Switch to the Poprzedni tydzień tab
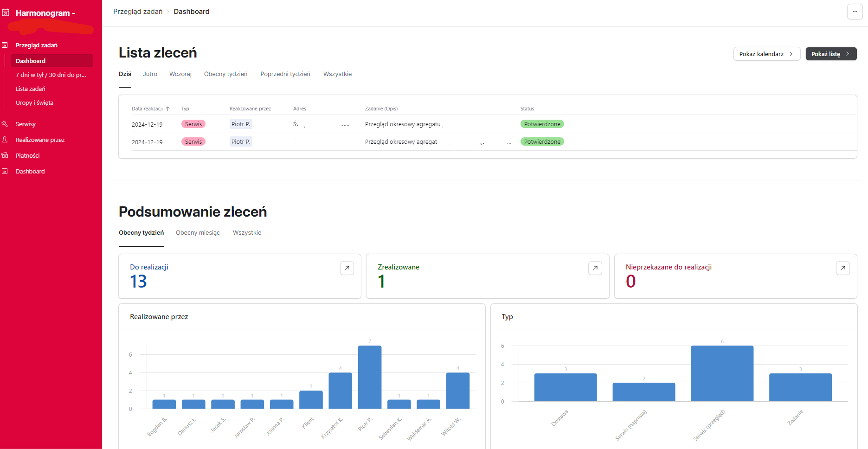This screenshot has width=868, height=449. point(285,74)
